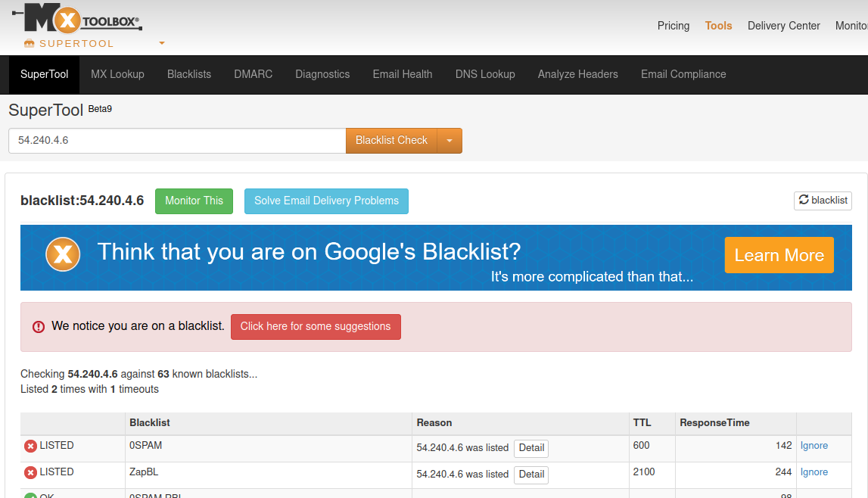868x498 pixels.
Task: Ignore the ZapBL blacklist result
Action: pos(814,472)
